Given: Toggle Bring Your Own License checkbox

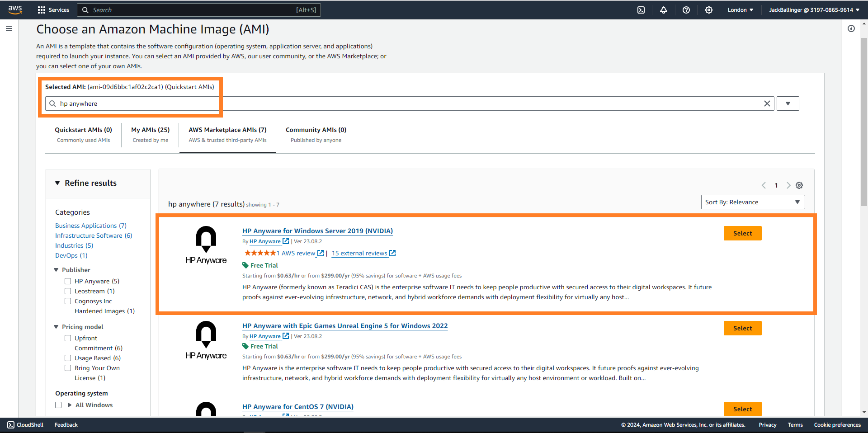Looking at the screenshot, I should click(x=68, y=368).
